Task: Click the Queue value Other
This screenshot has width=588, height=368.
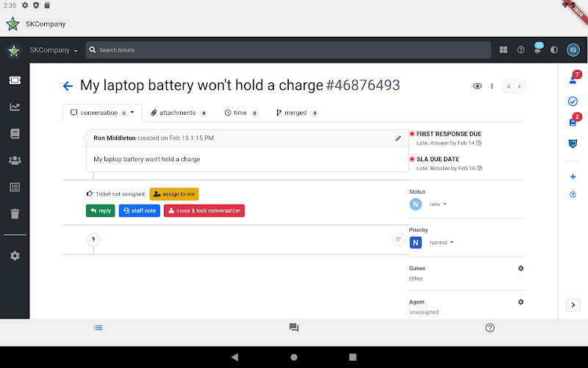Action: [416, 278]
